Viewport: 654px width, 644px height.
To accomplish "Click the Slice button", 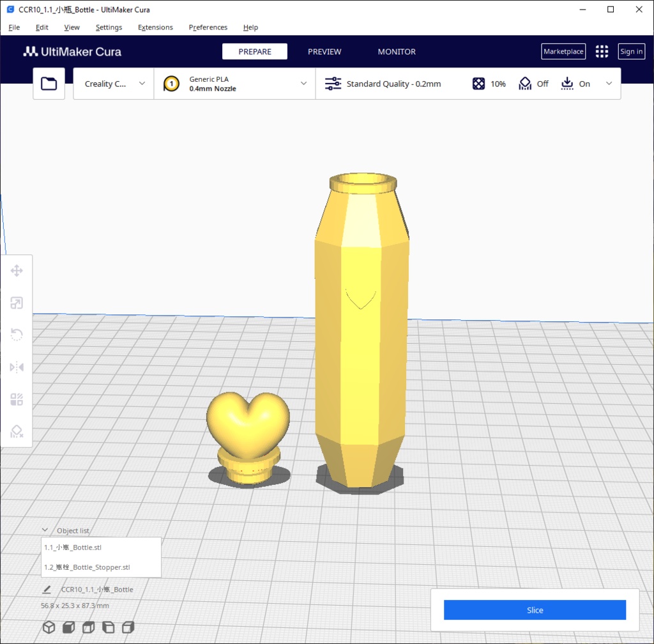I will pyautogui.click(x=535, y=609).
